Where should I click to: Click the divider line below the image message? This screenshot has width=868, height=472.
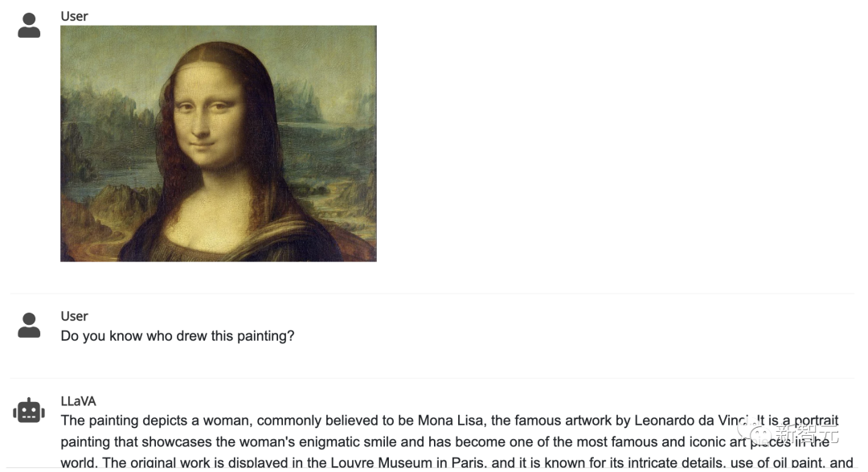pos(432,293)
